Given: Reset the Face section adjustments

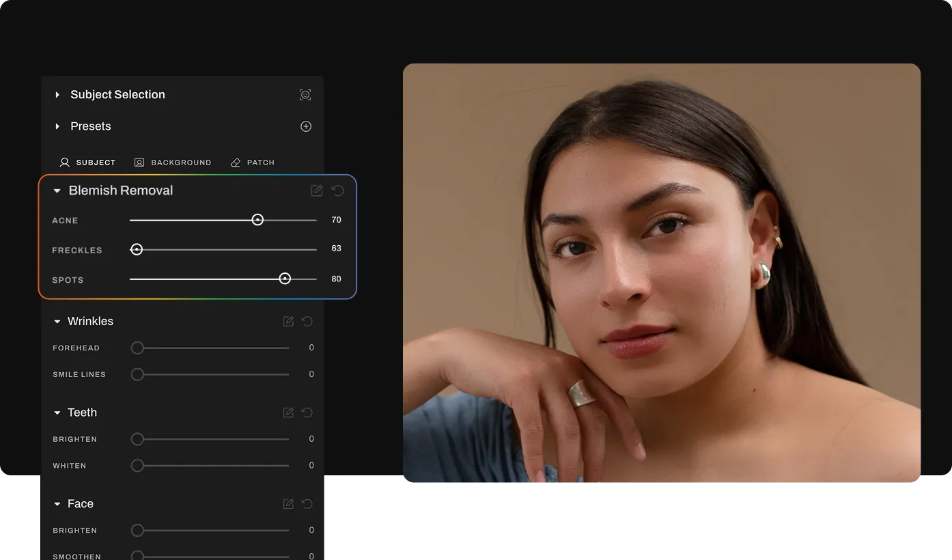Looking at the screenshot, I should point(307,504).
